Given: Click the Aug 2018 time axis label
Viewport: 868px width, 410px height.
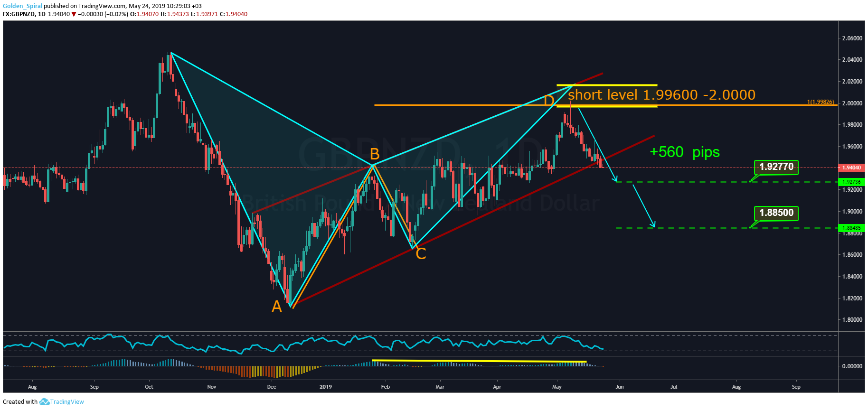Looking at the screenshot, I should coord(32,387).
